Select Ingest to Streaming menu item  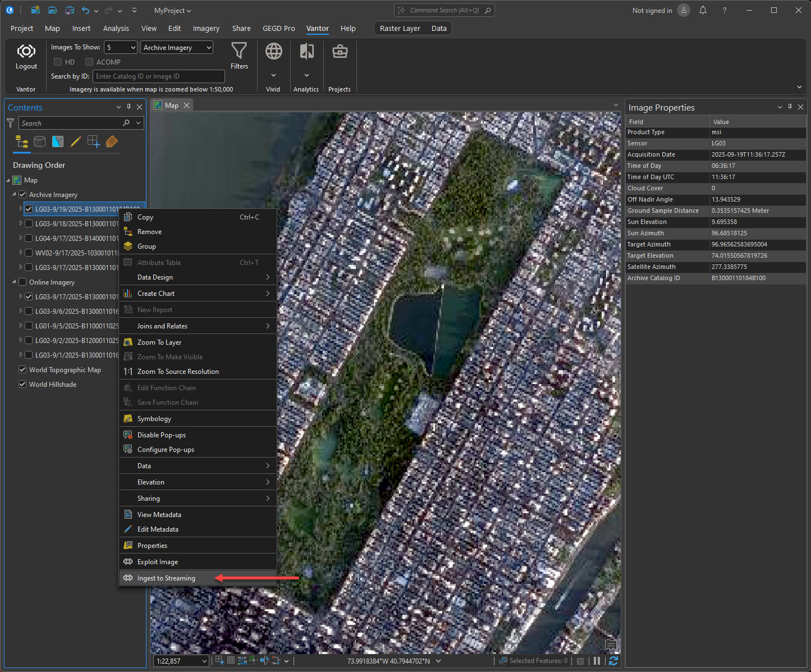(166, 578)
